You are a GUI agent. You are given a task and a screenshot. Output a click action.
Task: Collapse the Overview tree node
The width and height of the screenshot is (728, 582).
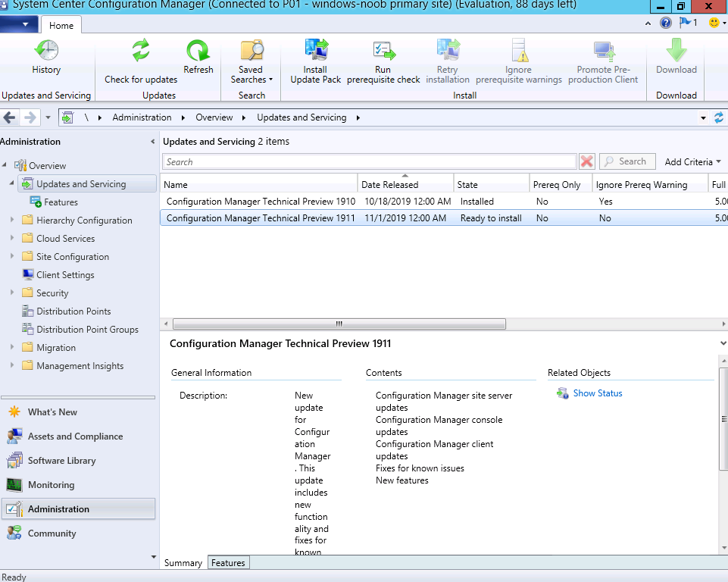5,165
